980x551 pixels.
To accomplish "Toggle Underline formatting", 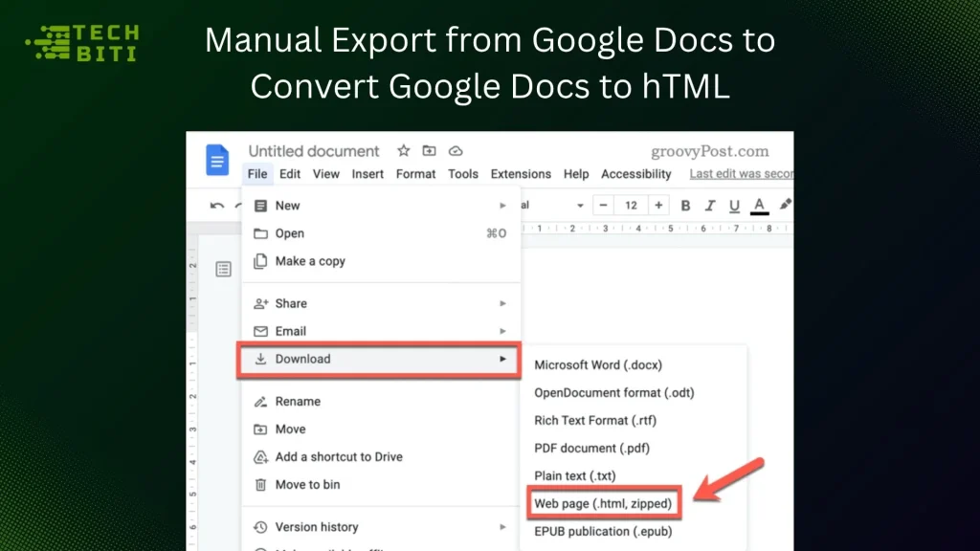I will (x=735, y=205).
